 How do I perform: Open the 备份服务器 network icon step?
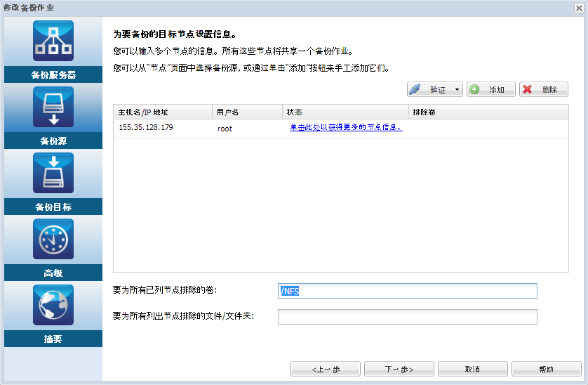pyautogui.click(x=53, y=41)
